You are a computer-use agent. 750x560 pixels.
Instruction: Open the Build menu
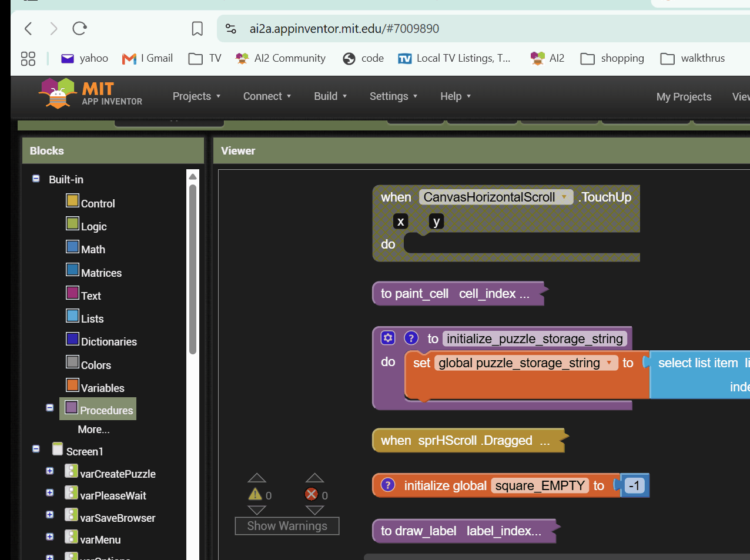click(x=330, y=96)
